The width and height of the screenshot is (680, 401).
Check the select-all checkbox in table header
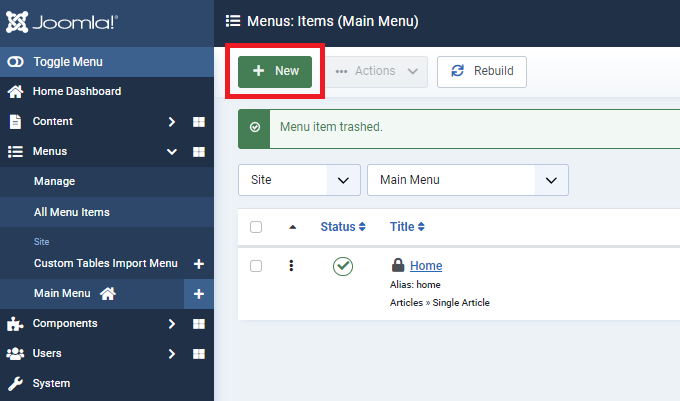[x=256, y=227]
